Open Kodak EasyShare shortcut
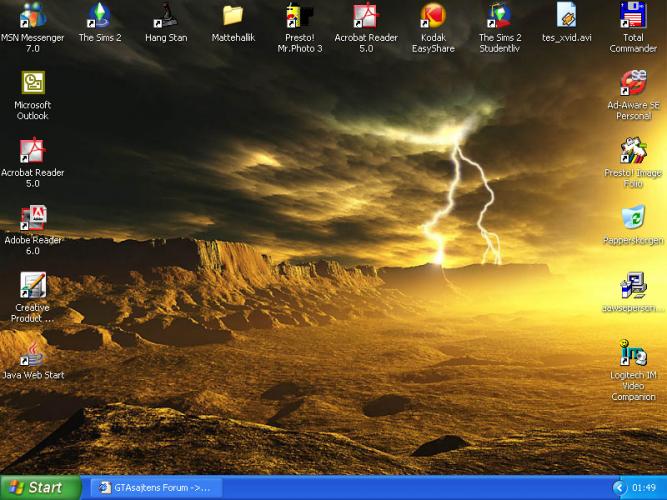This screenshot has width=667, height=500. pyautogui.click(x=433, y=16)
